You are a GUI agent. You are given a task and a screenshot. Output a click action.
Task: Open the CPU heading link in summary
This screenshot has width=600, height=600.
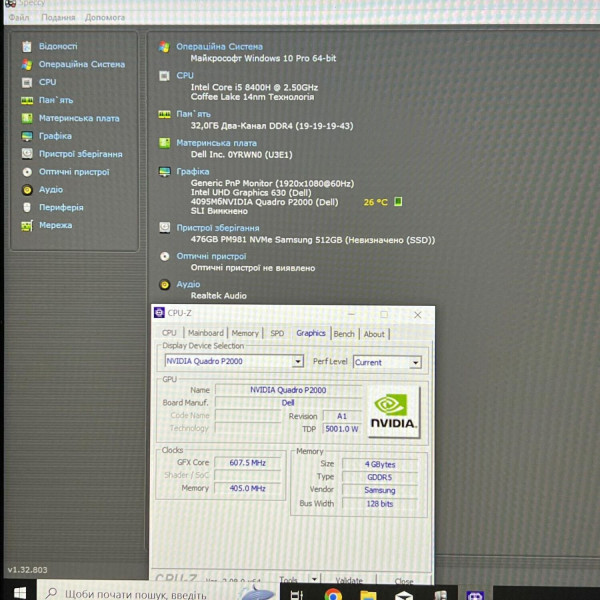point(185,75)
